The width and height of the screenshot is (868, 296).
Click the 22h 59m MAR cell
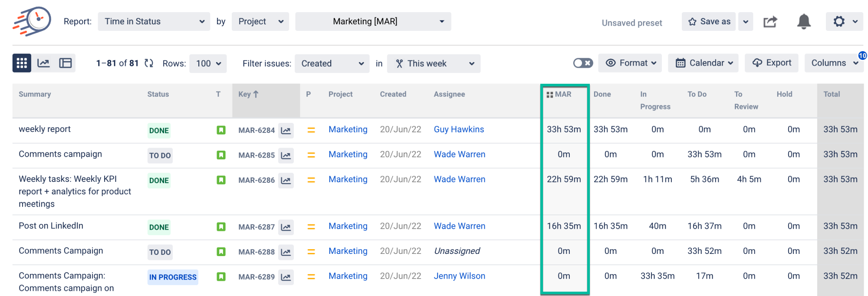(x=564, y=179)
